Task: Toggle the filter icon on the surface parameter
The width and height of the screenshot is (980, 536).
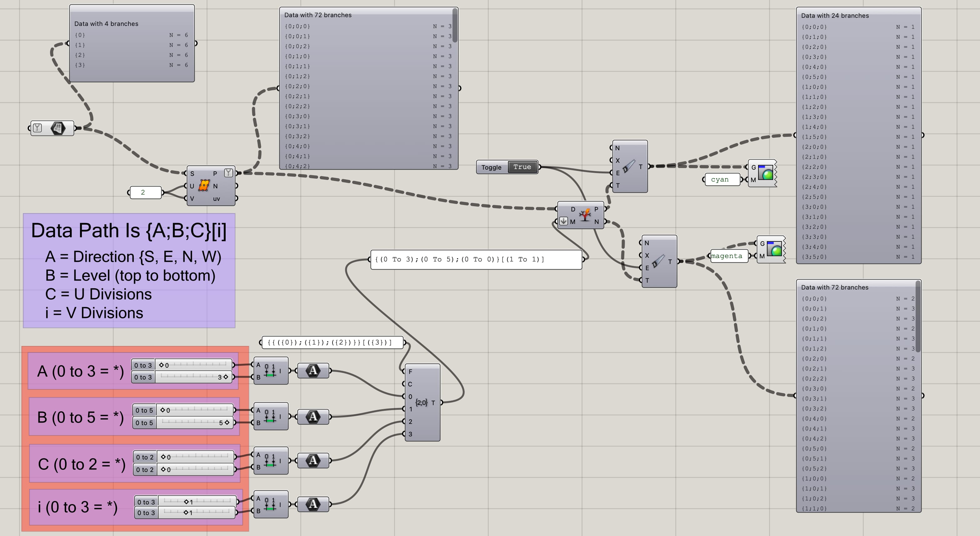Action: [x=37, y=128]
